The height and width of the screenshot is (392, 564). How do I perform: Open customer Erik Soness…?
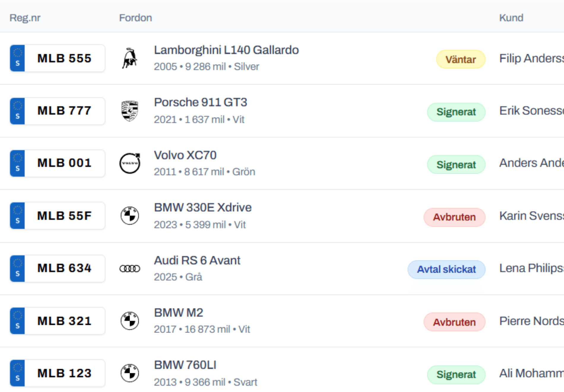pos(532,111)
